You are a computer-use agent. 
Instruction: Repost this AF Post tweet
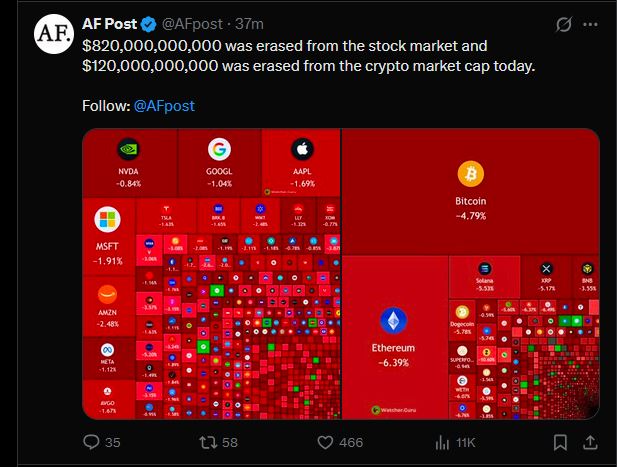(206, 441)
